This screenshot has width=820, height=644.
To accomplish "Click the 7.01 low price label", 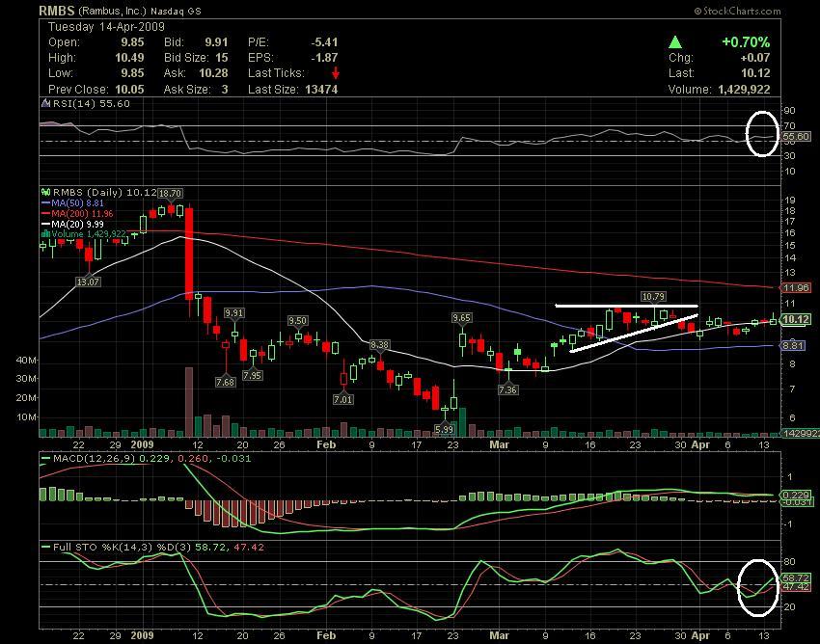I will [343, 399].
